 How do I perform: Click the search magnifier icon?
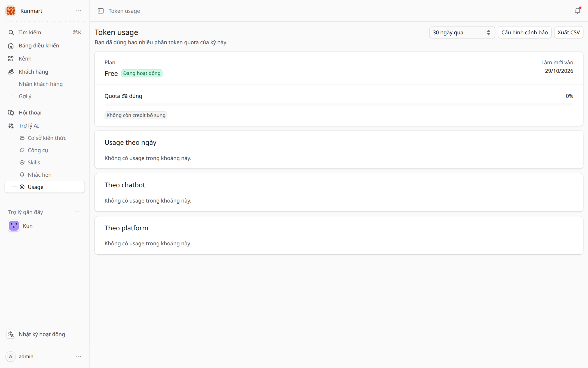click(11, 32)
